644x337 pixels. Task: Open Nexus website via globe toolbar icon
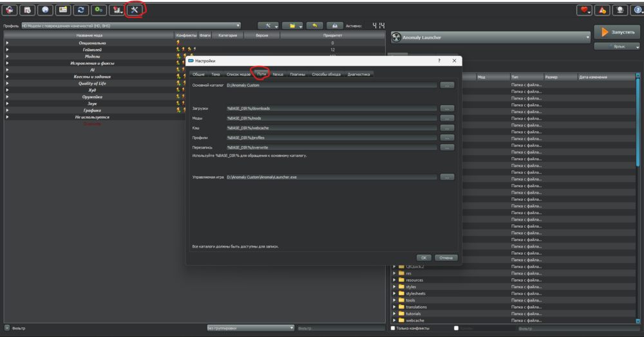[x=46, y=10]
